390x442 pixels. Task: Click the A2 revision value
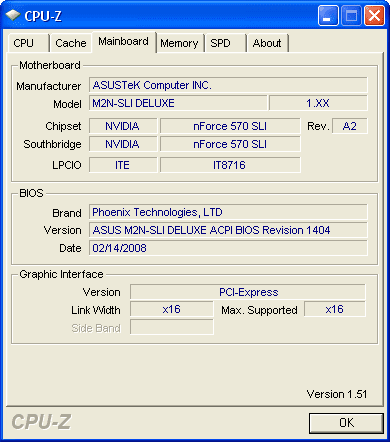(350, 126)
